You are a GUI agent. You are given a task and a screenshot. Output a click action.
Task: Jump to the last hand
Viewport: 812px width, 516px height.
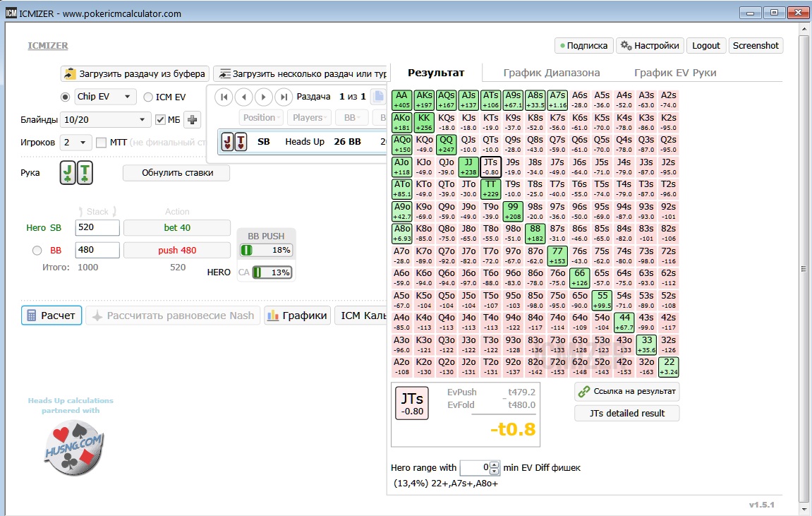(284, 97)
